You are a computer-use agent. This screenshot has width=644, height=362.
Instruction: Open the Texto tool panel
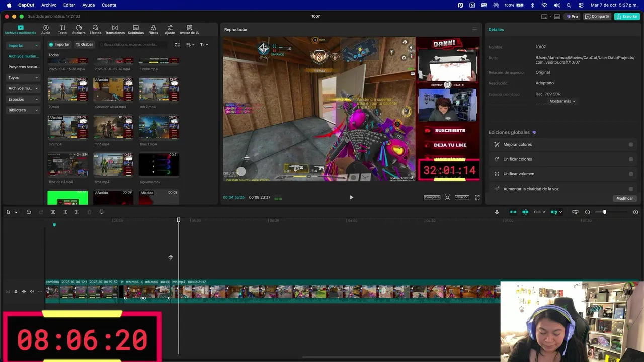point(62,30)
